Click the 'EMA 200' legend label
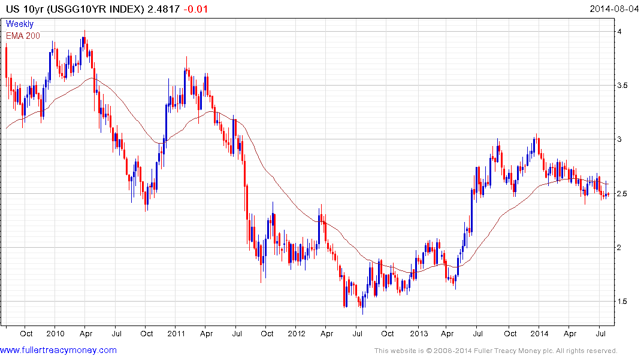 tap(23, 36)
